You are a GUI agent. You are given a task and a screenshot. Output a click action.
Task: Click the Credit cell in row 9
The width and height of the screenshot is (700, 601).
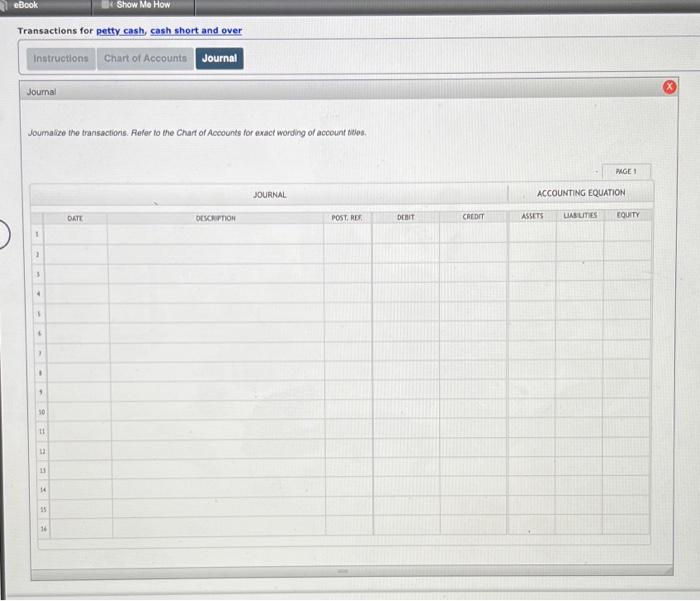tap(473, 390)
